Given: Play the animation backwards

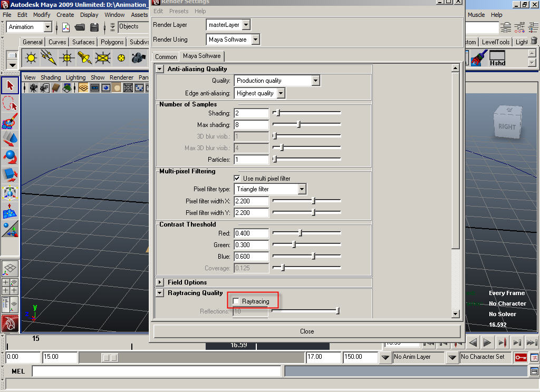Looking at the screenshot, I should (473, 342).
